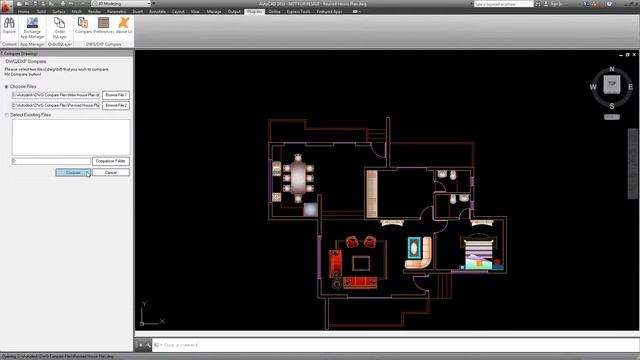This screenshot has height=360, width=640.
Task: Click the keyword search box in title bar
Action: pos(504,4)
